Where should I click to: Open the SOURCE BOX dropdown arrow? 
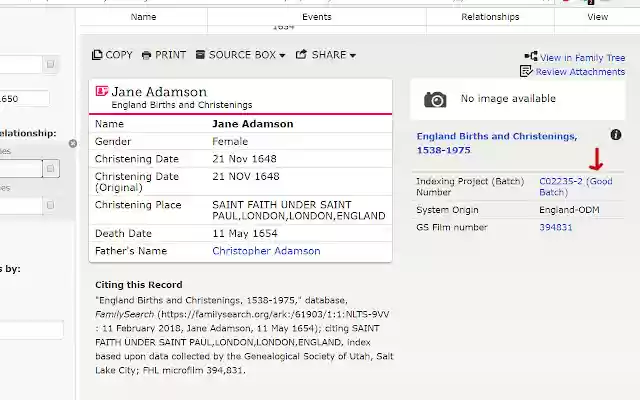click(282, 56)
